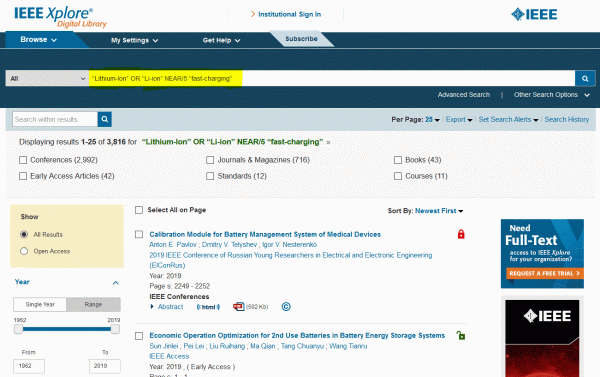Check the Standards (12) filter
Screen dimensions: 600x377
pyautogui.click(x=210, y=176)
